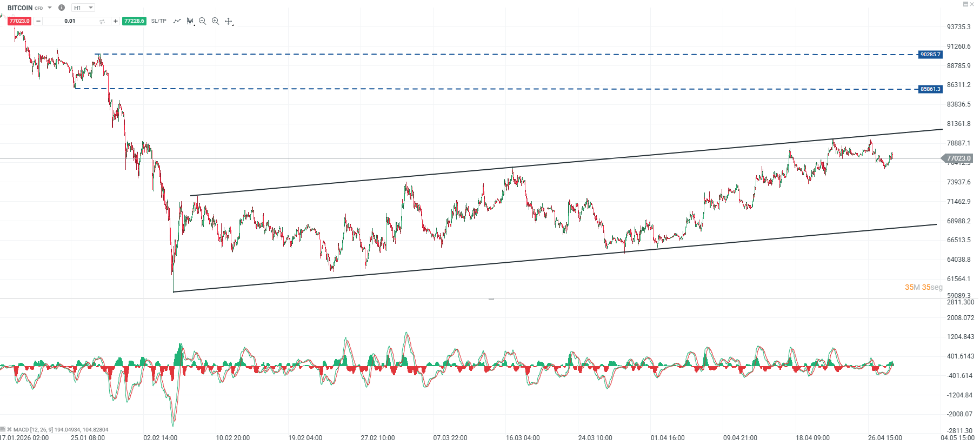This screenshot has height=445, width=980.
Task: Select the crosshair drawing tool
Action: [229, 22]
